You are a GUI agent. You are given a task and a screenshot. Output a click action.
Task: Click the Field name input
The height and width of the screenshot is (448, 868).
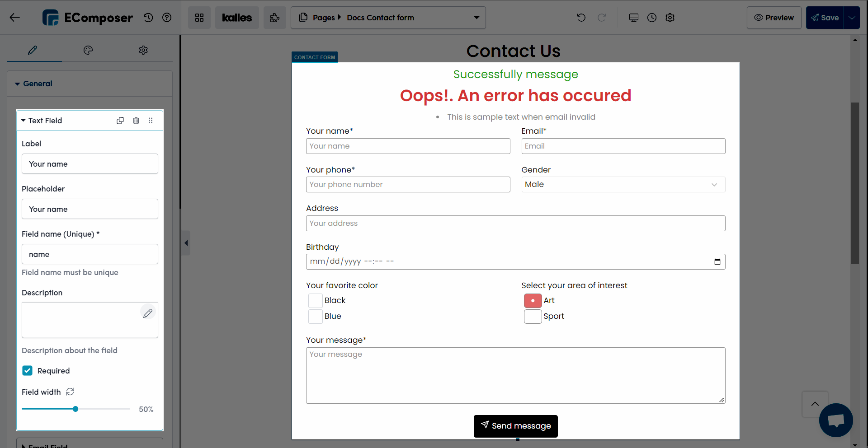pyautogui.click(x=90, y=254)
